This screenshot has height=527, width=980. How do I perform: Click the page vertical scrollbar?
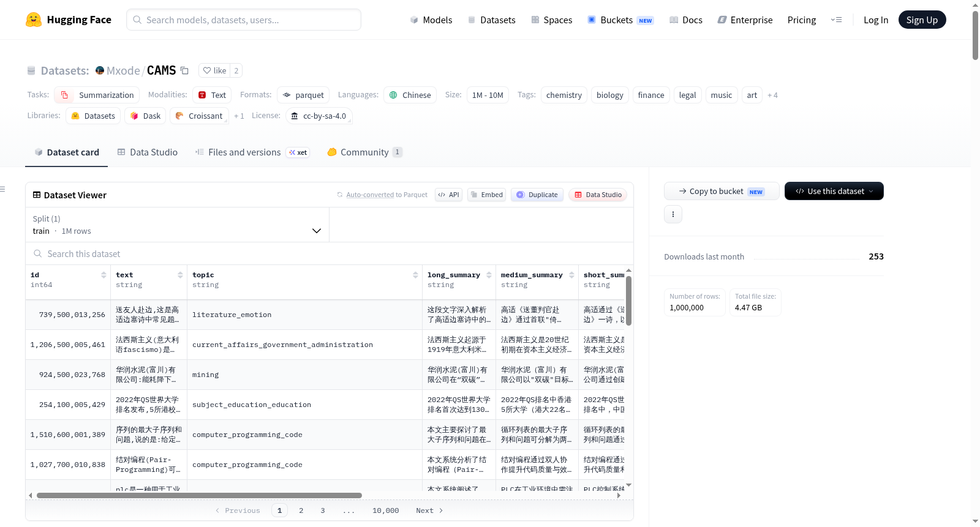(x=975, y=35)
